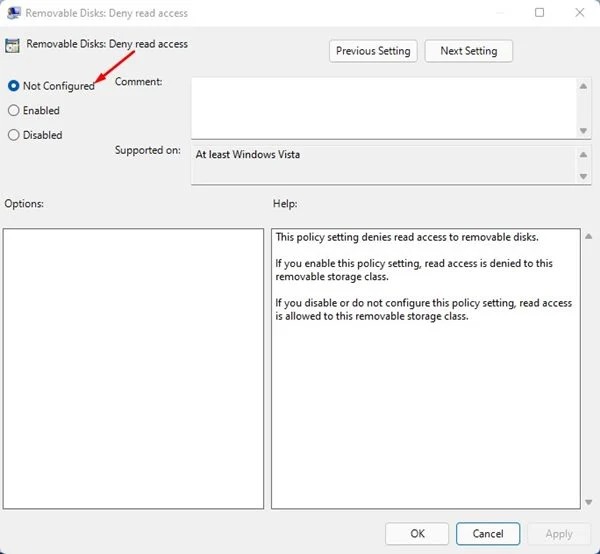This screenshot has width=600, height=554.
Task: Click the Supported on scroll-up arrow
Action: [583, 155]
